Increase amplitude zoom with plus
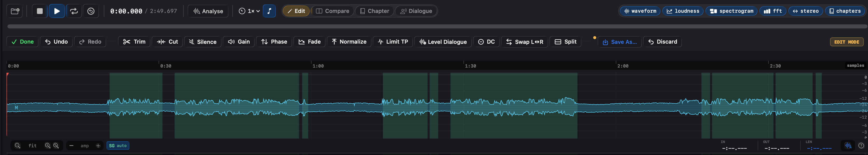This screenshot has width=868, height=155. tap(98, 146)
